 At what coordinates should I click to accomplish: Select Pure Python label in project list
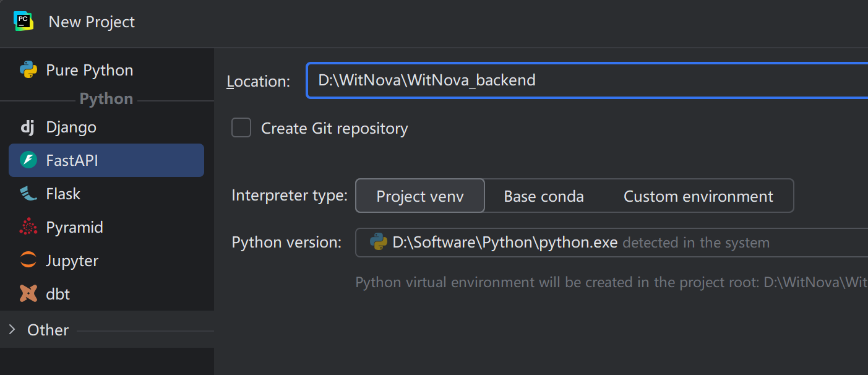click(90, 70)
